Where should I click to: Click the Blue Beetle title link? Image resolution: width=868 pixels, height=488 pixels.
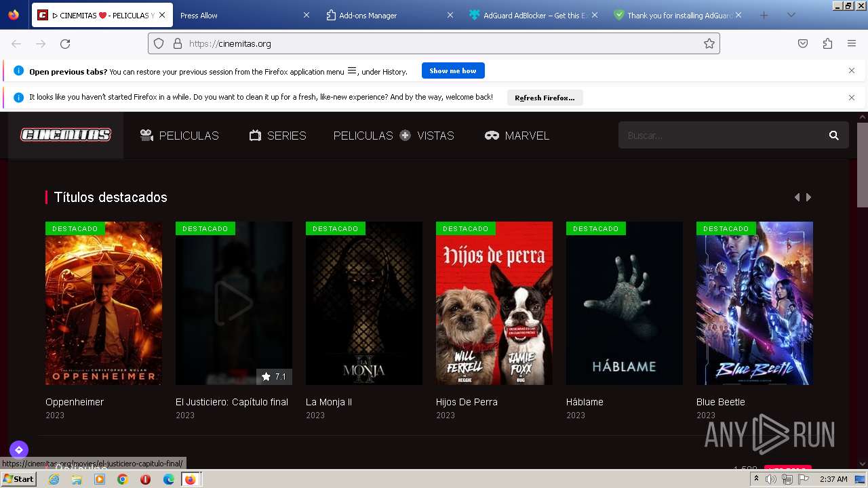[x=721, y=402]
